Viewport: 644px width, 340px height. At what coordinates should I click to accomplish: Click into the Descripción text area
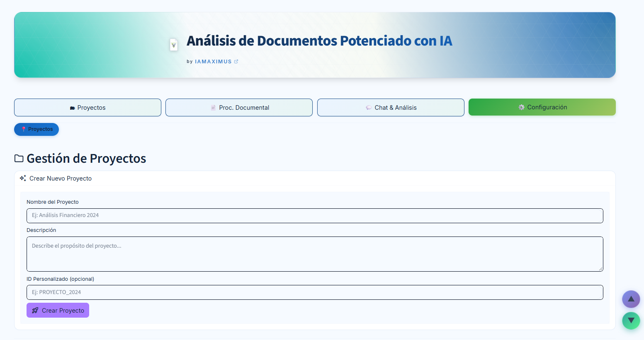tap(315, 254)
